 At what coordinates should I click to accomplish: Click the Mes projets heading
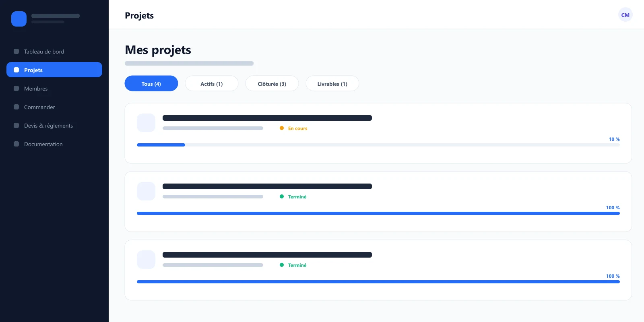tap(158, 50)
